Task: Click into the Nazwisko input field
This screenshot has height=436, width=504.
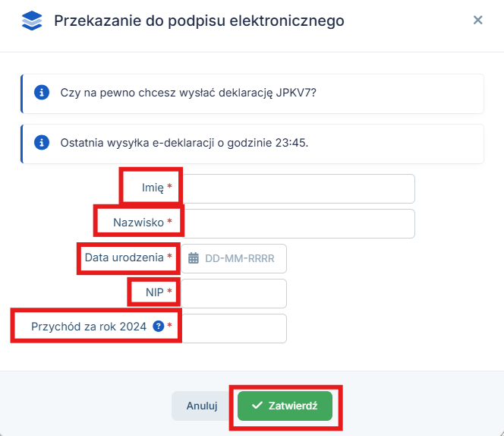Action: 299,223
